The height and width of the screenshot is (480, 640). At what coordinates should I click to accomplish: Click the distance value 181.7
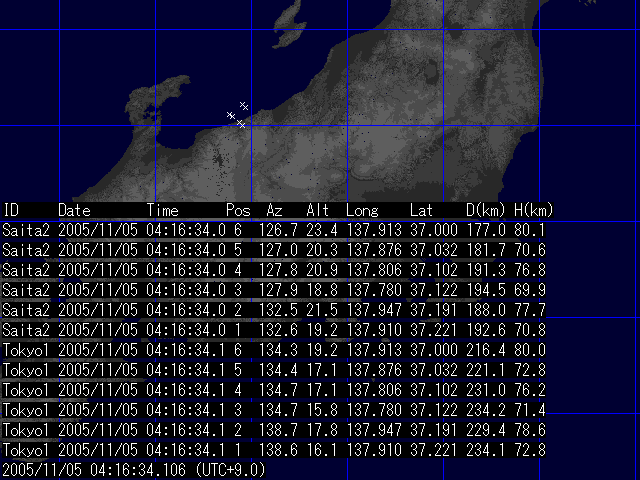coord(486,250)
